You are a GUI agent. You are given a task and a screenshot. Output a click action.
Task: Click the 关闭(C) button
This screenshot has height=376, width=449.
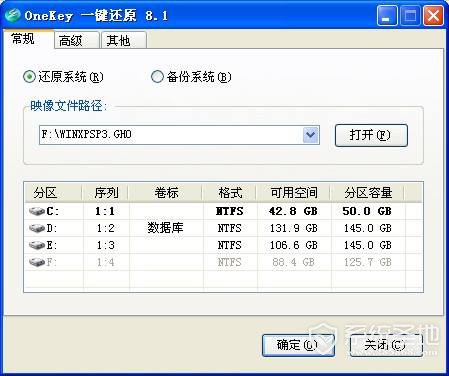point(386,345)
